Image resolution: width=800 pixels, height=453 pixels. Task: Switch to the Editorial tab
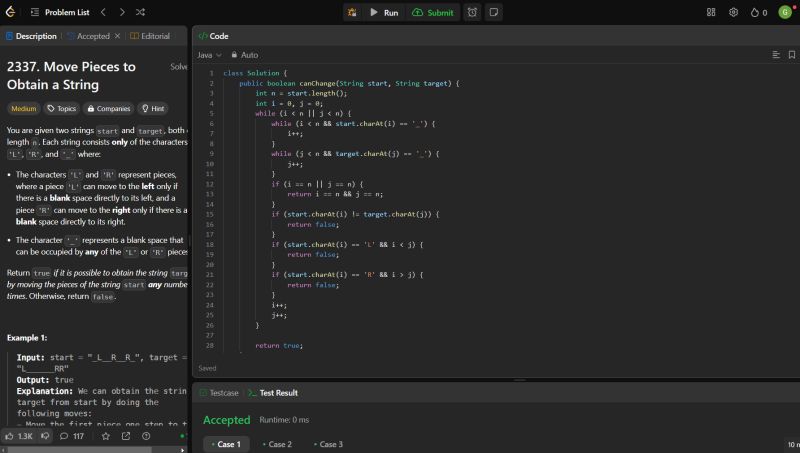coord(150,36)
